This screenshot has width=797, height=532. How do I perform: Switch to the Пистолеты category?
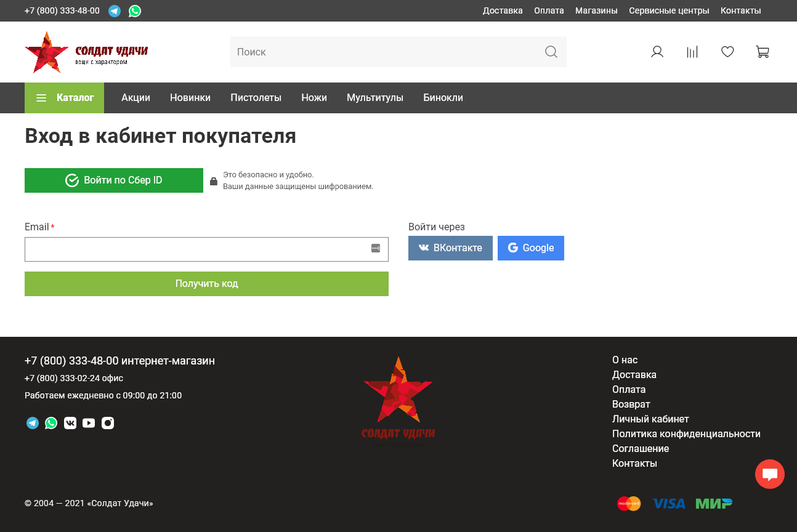256,97
